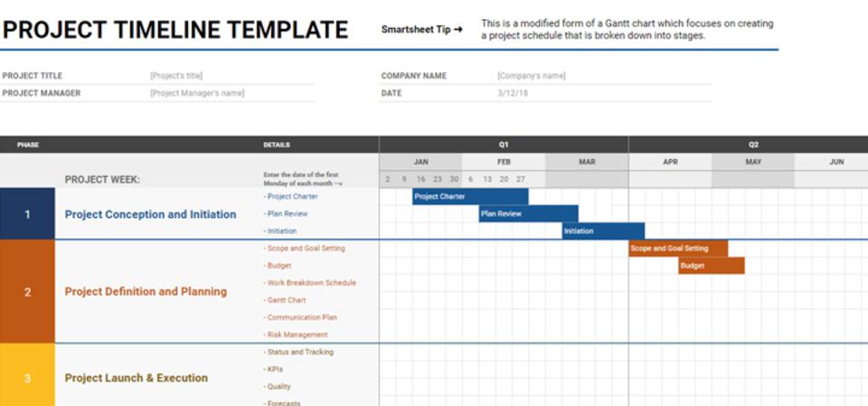
Task: Select the [Project Manager's name] field
Action: (197, 93)
